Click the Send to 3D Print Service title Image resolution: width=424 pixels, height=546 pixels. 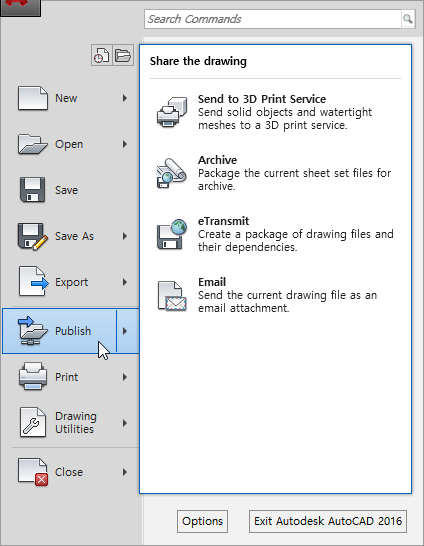click(262, 99)
